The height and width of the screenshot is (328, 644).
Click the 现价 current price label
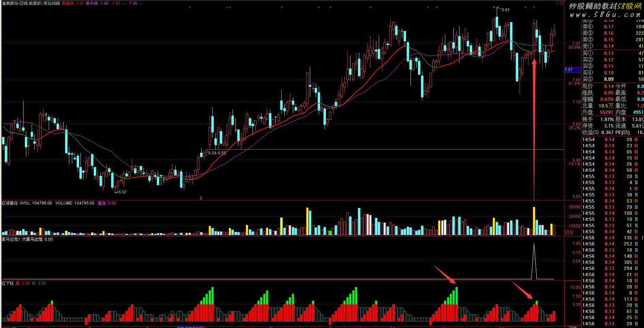[588, 86]
